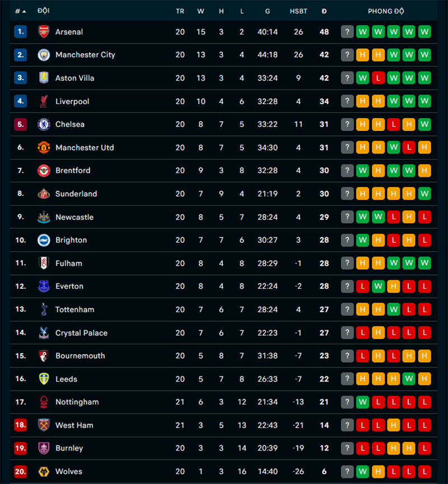Click the West Ham crest icon

(44, 425)
